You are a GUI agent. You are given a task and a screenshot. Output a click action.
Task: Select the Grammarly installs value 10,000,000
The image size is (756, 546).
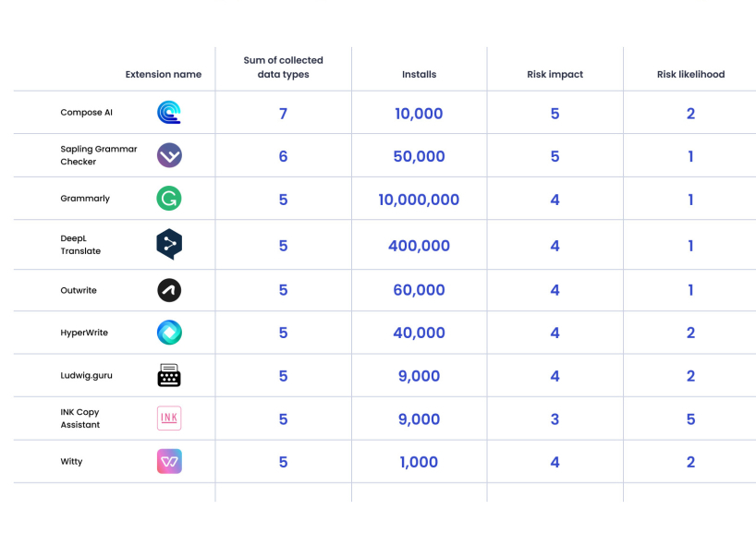coord(419,200)
